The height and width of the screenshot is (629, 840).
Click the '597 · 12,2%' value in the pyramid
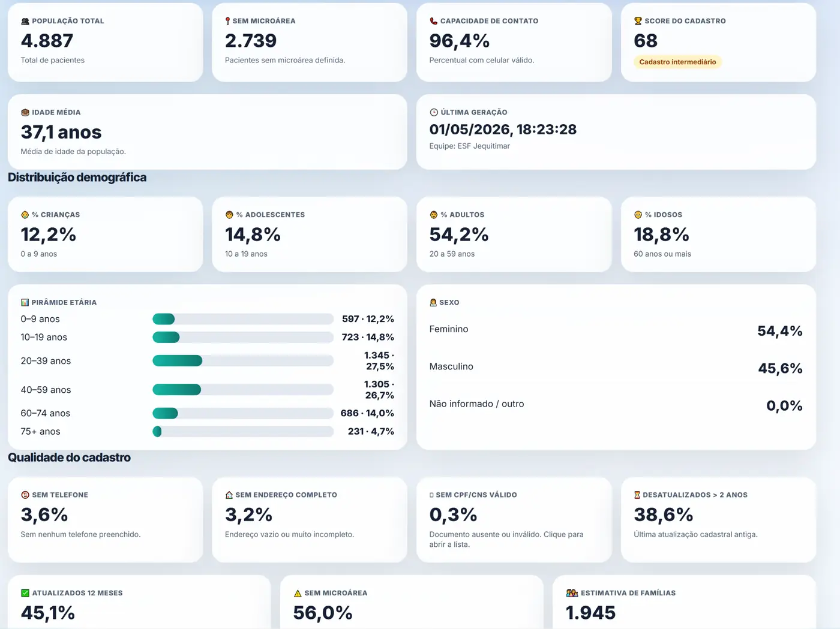pyautogui.click(x=368, y=319)
